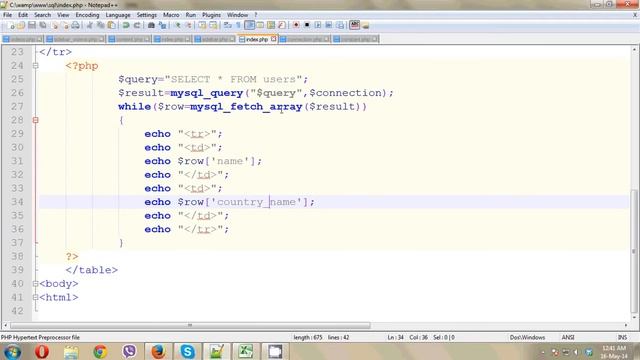Click the Copy toolbar icon
640x360 pixels.
point(100,25)
